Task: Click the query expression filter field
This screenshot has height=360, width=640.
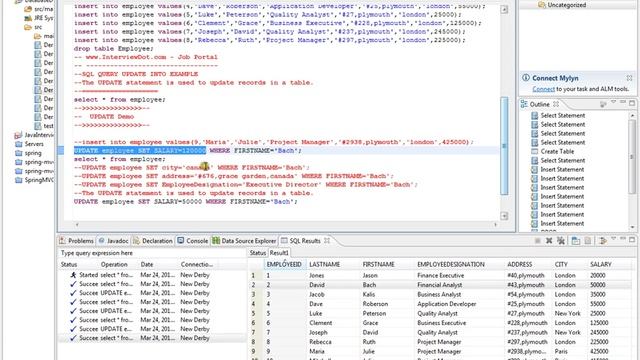Action: pyautogui.click(x=151, y=253)
